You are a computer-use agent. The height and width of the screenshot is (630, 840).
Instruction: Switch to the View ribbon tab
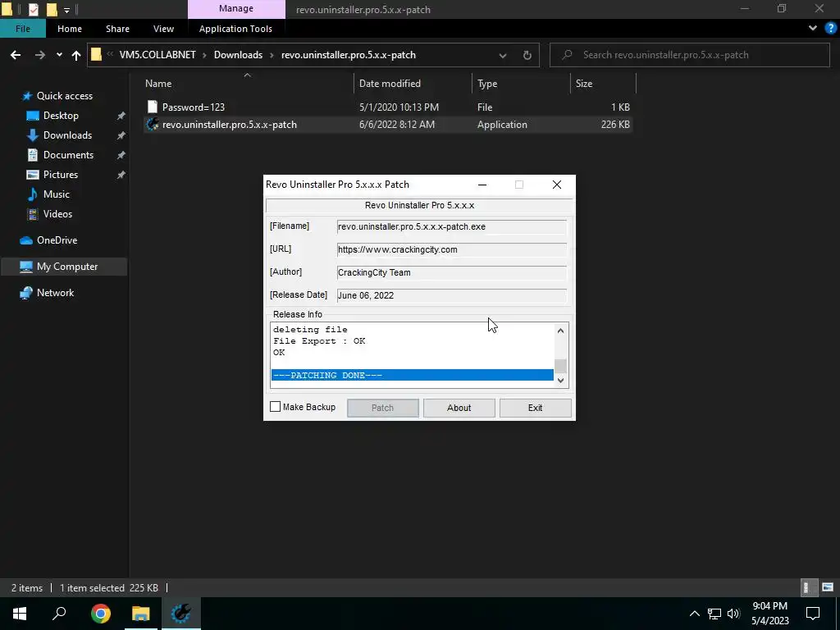click(x=163, y=29)
